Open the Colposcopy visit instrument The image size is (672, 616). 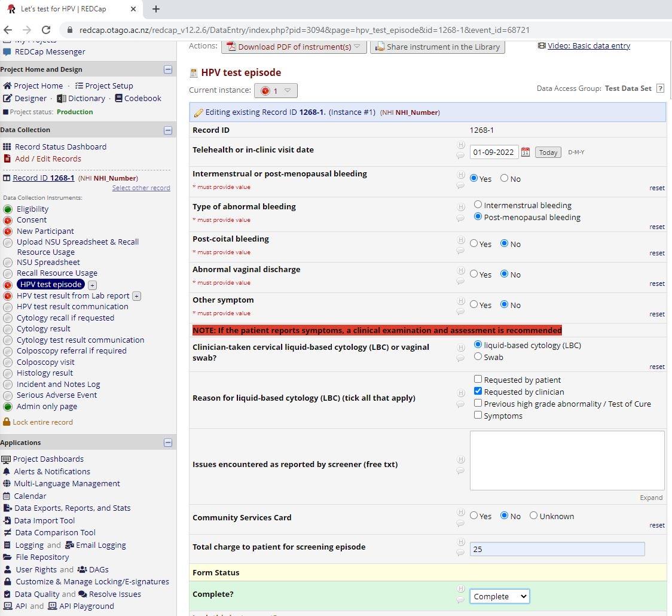point(45,362)
